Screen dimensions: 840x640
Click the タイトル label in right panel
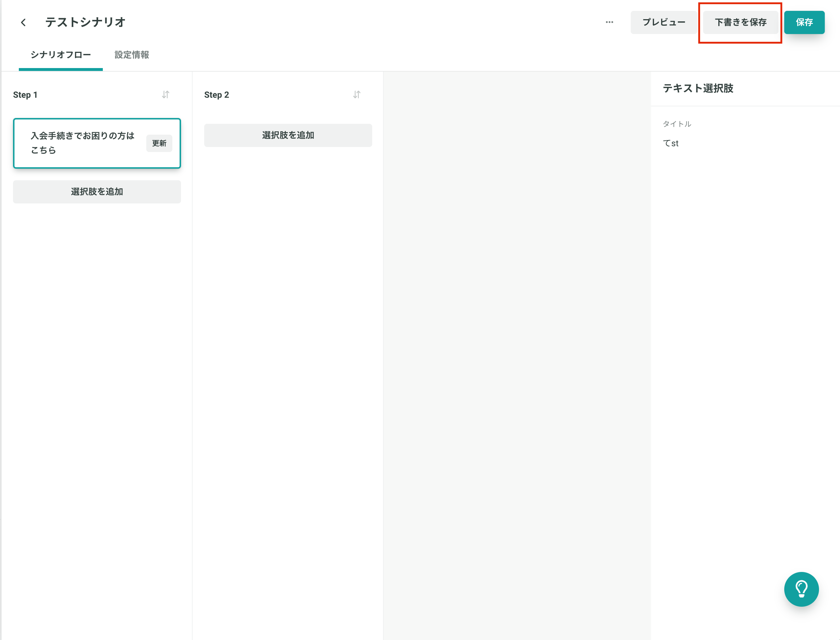pos(677,124)
